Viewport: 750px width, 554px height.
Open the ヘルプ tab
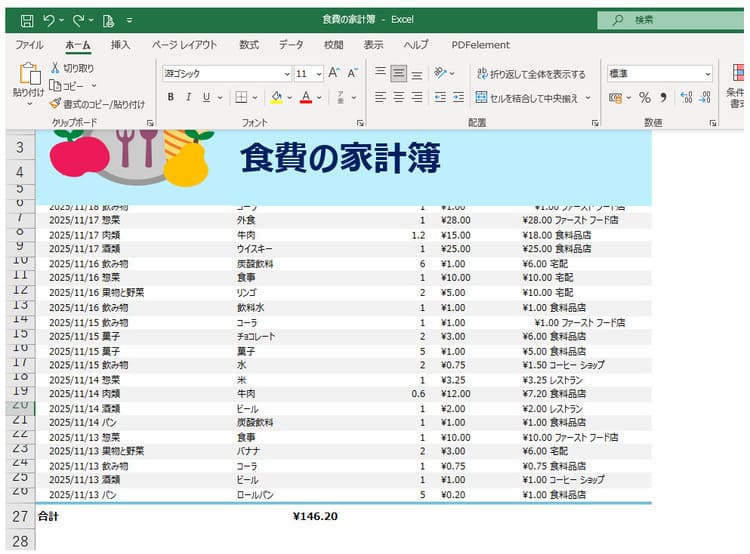[x=416, y=45]
